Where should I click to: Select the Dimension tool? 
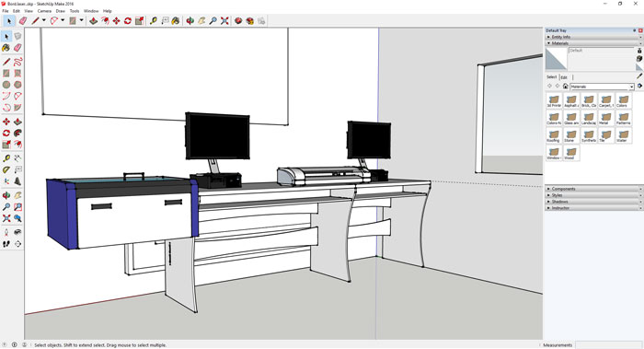coord(17,158)
